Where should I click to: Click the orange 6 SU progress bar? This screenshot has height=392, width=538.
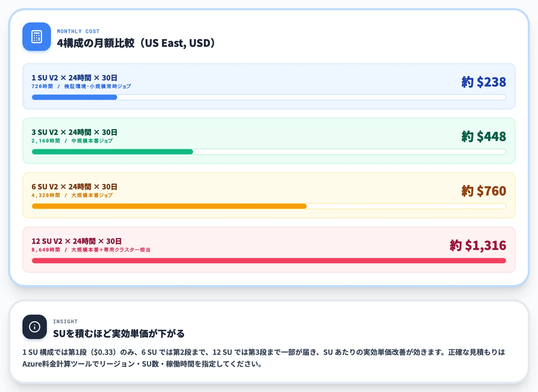click(x=269, y=206)
